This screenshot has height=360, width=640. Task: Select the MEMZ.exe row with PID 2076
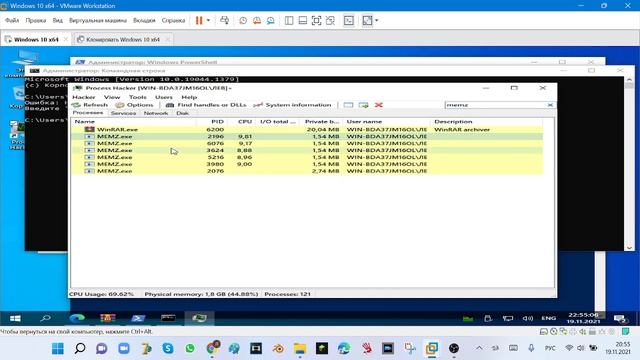[307, 171]
